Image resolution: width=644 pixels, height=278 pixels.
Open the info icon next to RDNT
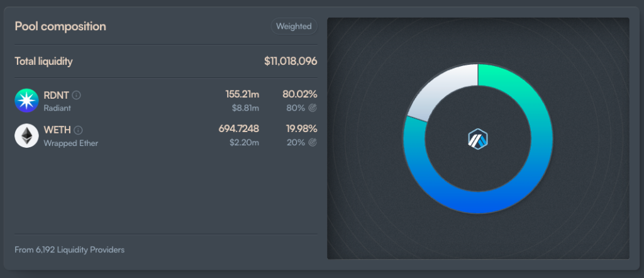tap(77, 96)
